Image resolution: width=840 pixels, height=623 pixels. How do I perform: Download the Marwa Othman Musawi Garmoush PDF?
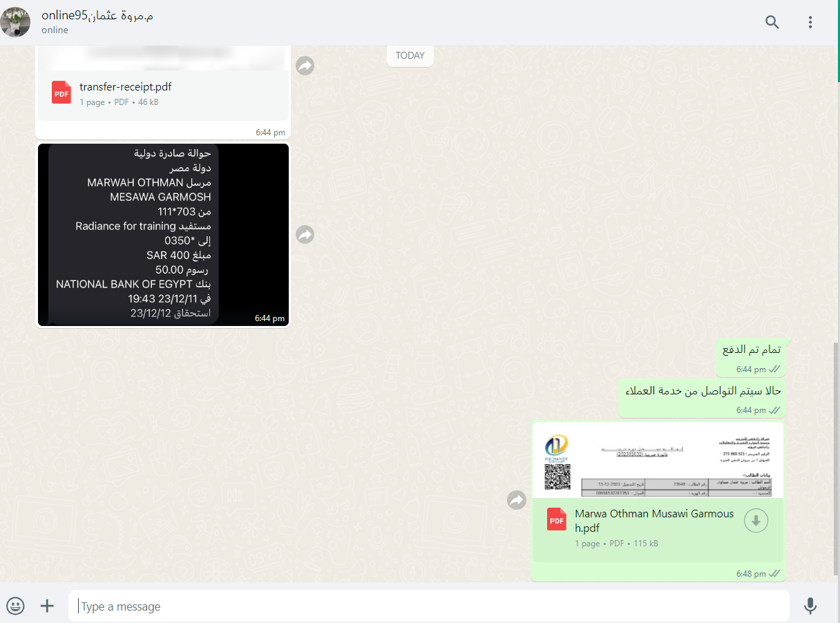click(x=756, y=521)
